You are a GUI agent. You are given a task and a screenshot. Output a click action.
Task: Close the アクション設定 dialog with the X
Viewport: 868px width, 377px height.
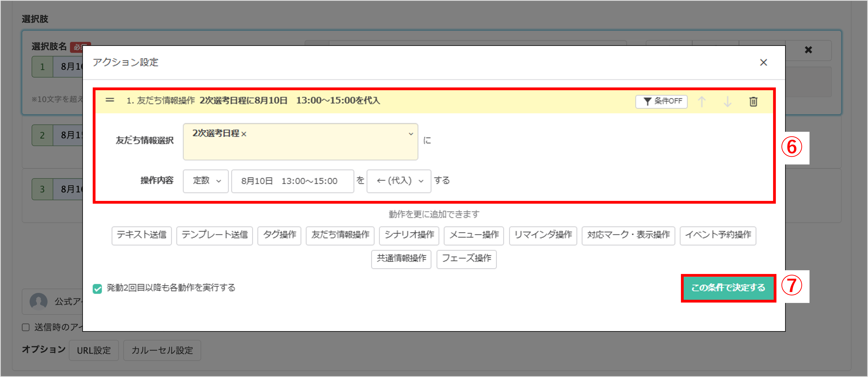764,62
